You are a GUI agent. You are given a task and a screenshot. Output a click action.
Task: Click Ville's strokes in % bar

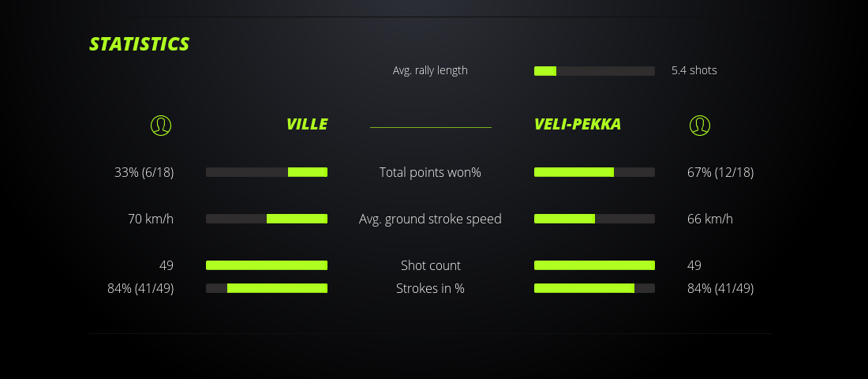267,288
